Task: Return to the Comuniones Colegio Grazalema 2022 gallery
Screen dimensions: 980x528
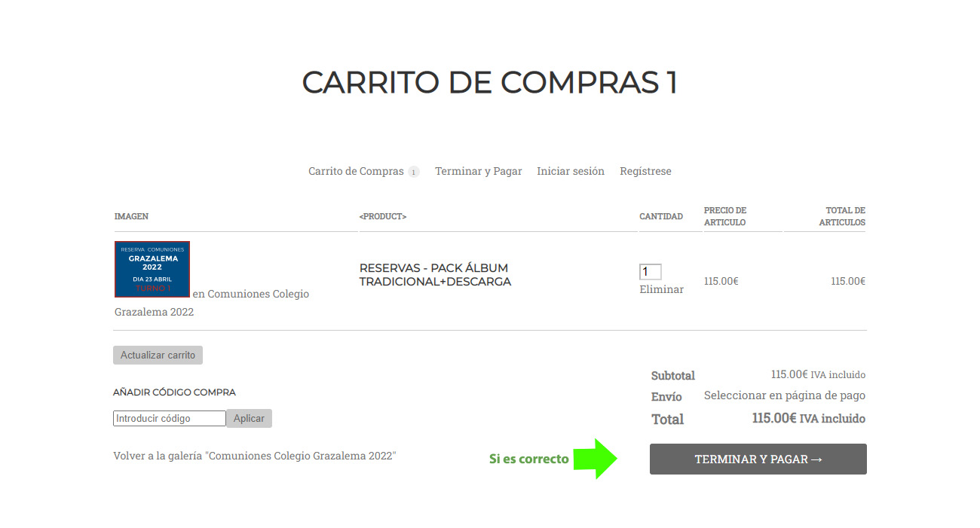Action: coord(254,456)
